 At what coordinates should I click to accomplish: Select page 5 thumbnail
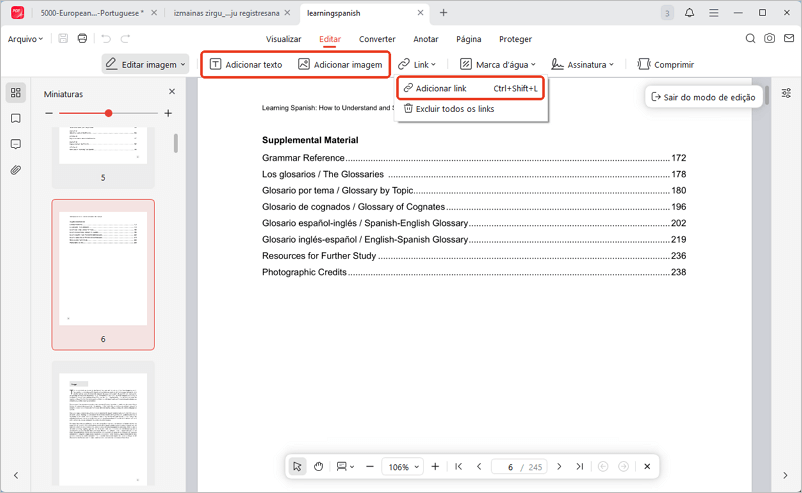103,156
